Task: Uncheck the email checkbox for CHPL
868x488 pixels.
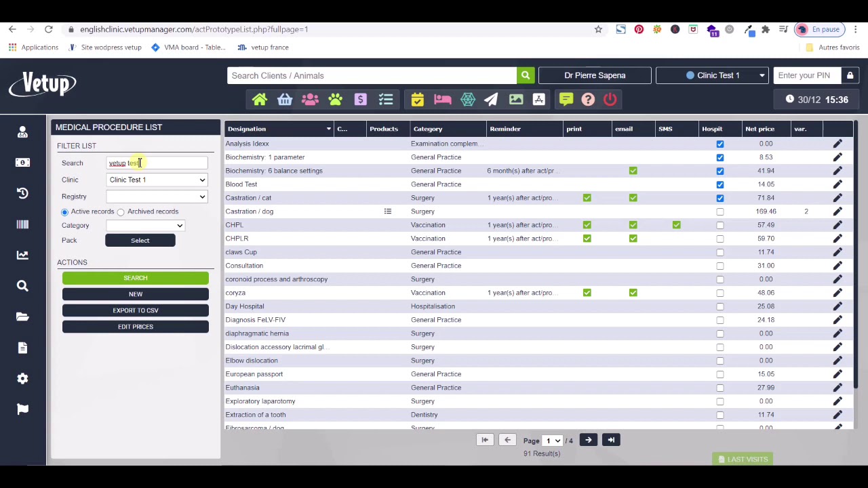Action: pyautogui.click(x=633, y=224)
